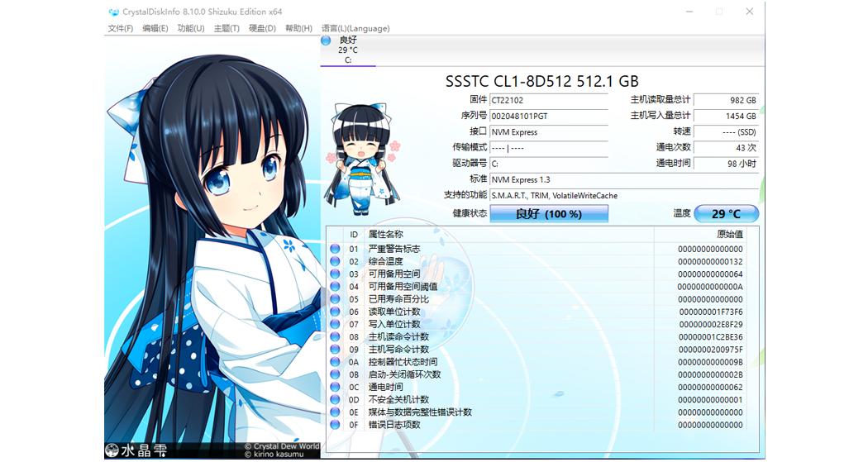Click the 29 °C temperature button
The width and height of the screenshot is (868, 462).
click(x=727, y=213)
